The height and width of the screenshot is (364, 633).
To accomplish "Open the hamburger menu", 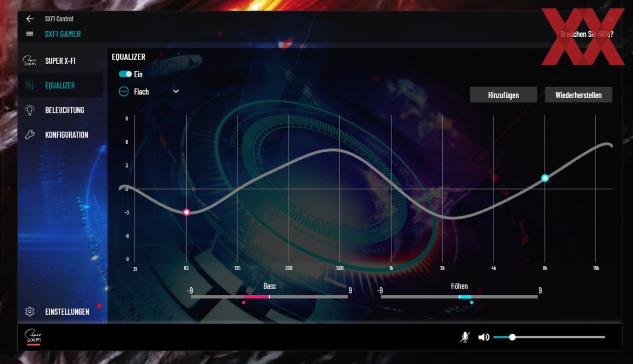I will point(30,34).
